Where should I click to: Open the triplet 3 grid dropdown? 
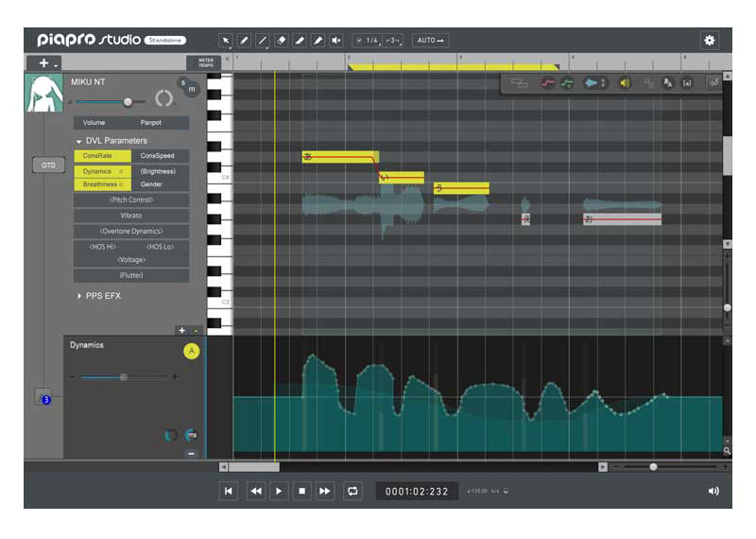click(x=393, y=41)
